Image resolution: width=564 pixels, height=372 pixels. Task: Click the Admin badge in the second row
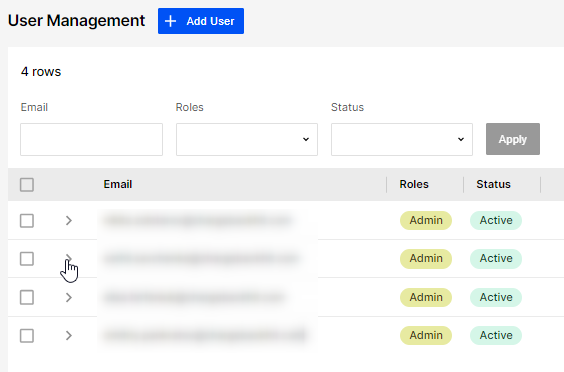pos(426,258)
